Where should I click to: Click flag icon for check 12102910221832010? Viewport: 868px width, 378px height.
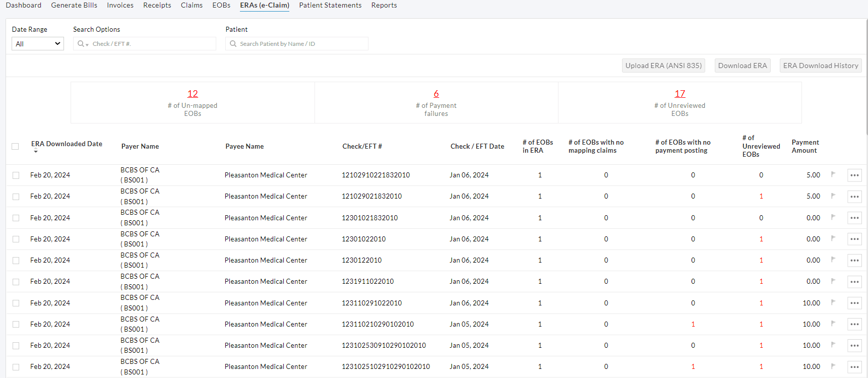833,174
